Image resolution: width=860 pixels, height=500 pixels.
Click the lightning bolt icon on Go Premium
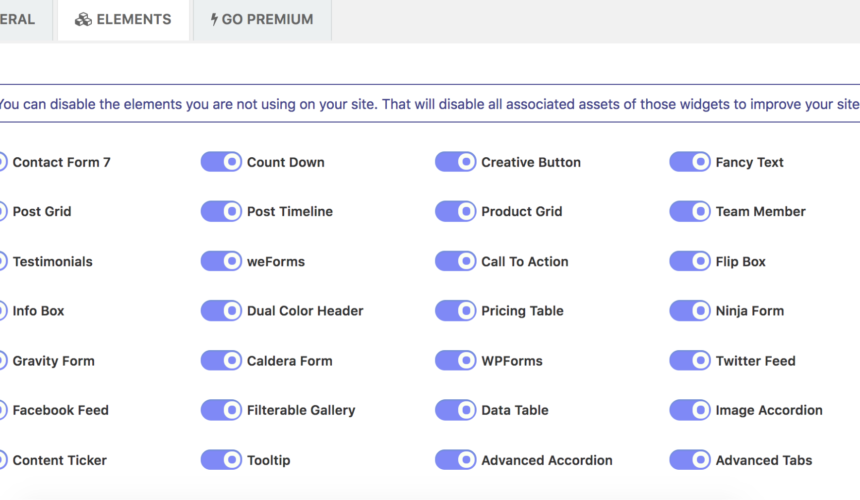click(214, 20)
